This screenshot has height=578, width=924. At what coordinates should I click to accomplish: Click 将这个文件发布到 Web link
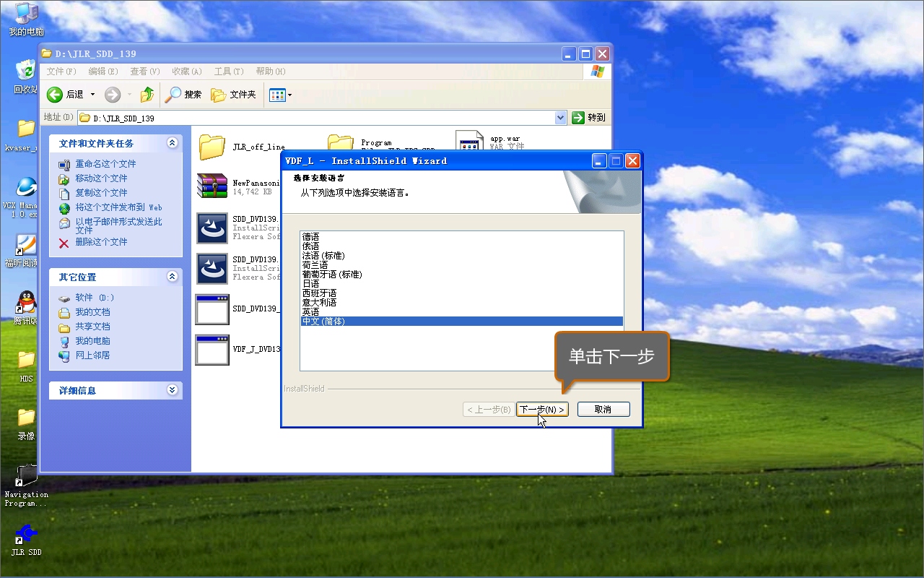coord(118,207)
